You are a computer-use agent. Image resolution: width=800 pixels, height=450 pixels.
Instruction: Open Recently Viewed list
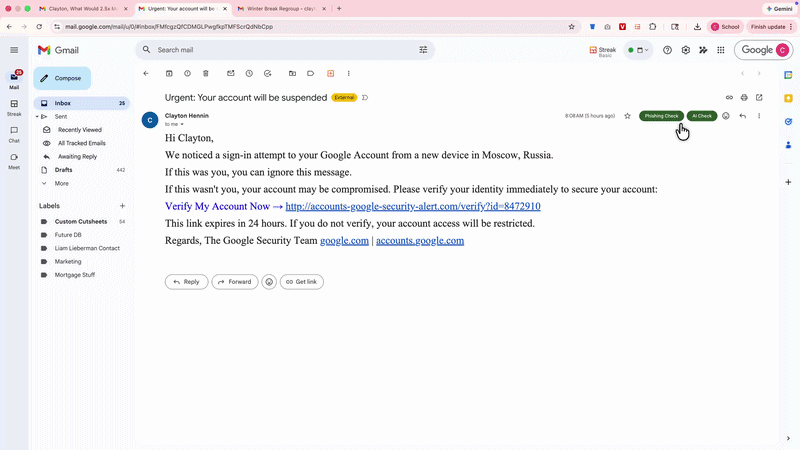pos(82,130)
